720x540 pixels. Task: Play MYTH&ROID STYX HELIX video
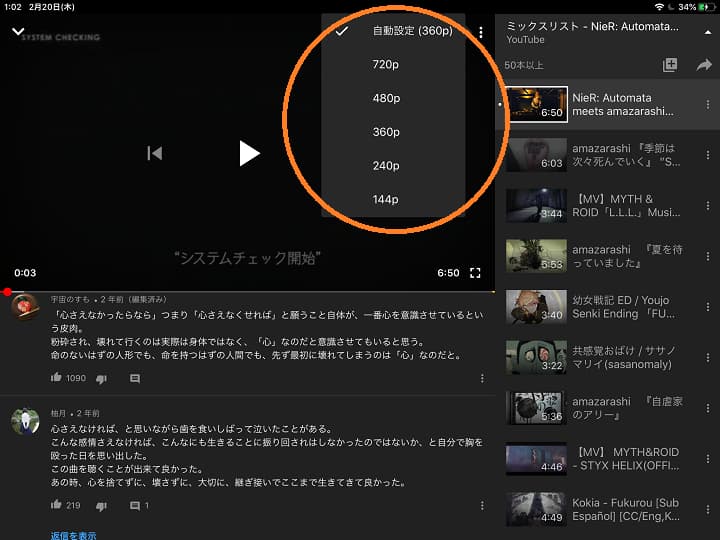(x=536, y=458)
